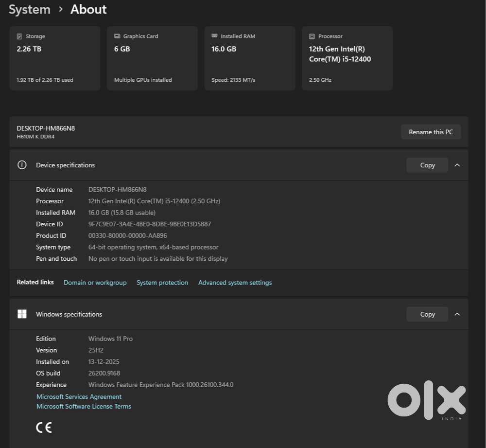Click the Device name value DESKTOP-HM866N8 in specifications

(x=118, y=190)
